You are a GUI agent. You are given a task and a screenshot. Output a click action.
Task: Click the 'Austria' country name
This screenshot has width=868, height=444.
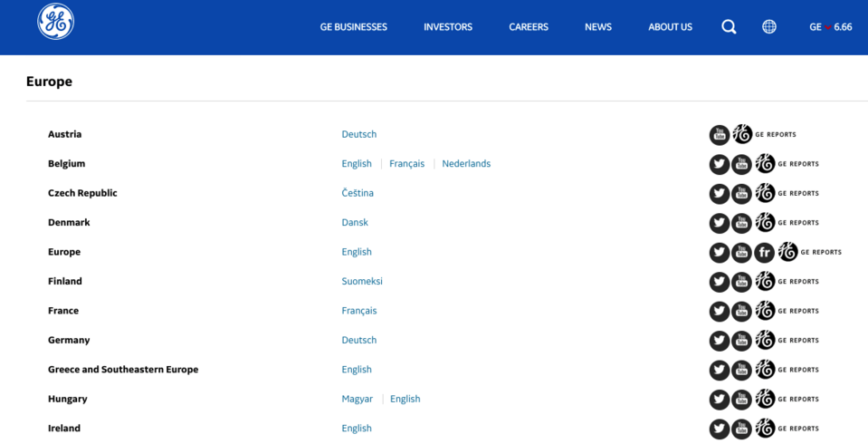point(65,134)
